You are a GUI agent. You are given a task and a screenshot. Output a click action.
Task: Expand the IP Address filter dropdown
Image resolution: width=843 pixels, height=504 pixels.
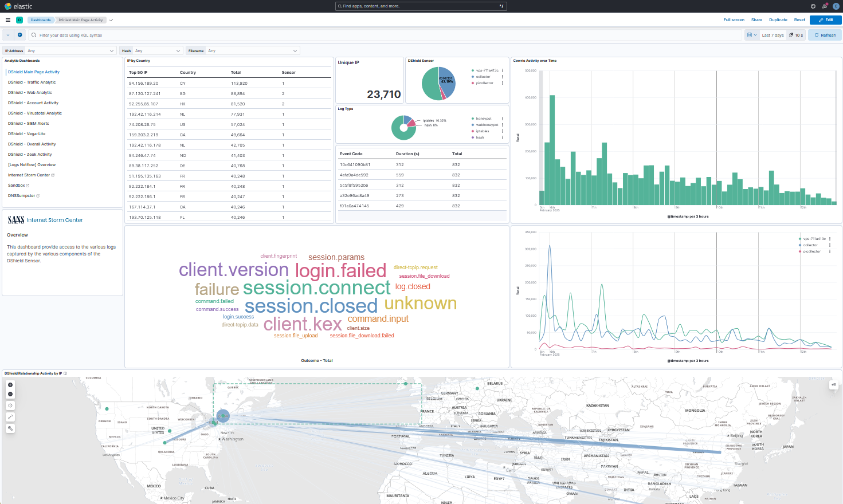[x=112, y=51]
